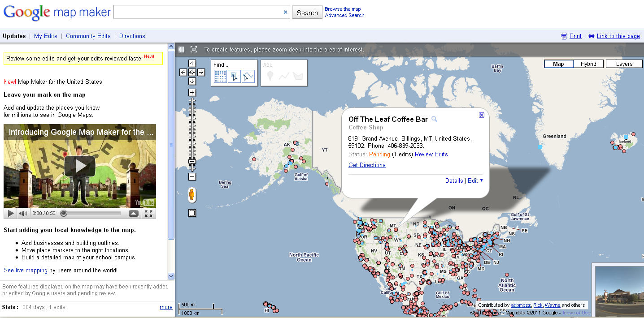Close the Off The Leaf Coffee Bar info bubble
Image resolution: width=644 pixels, height=318 pixels.
[x=482, y=115]
